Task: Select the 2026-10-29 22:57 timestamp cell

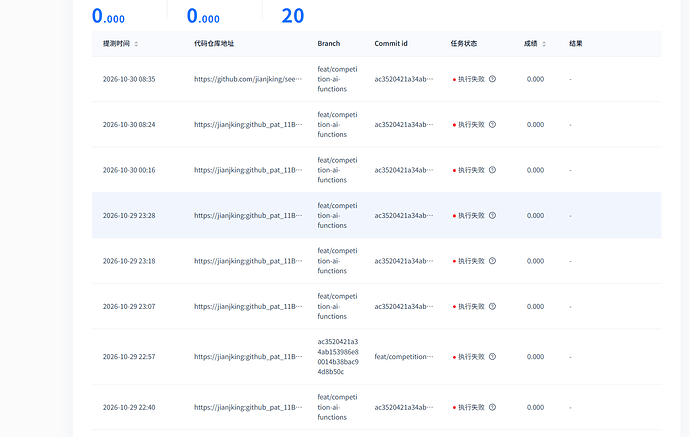Action: point(129,356)
